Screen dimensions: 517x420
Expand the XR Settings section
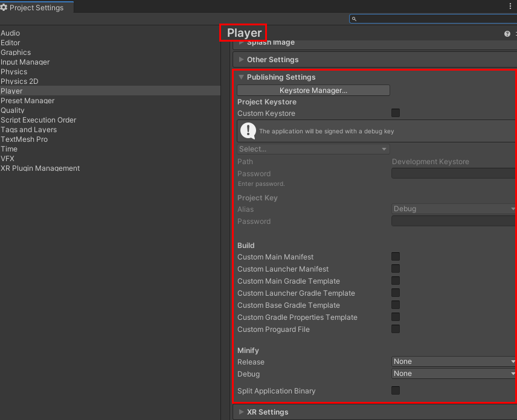click(241, 412)
